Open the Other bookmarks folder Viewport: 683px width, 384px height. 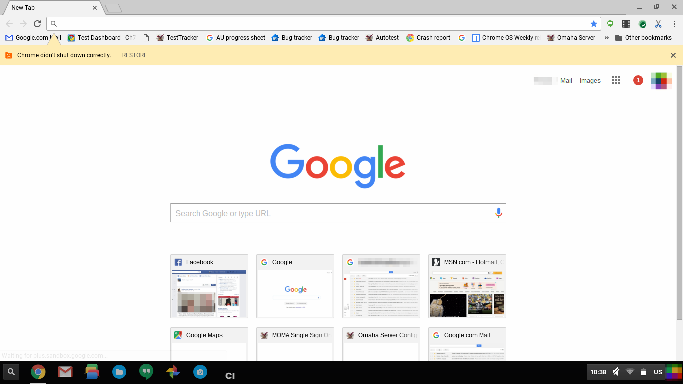click(x=643, y=38)
